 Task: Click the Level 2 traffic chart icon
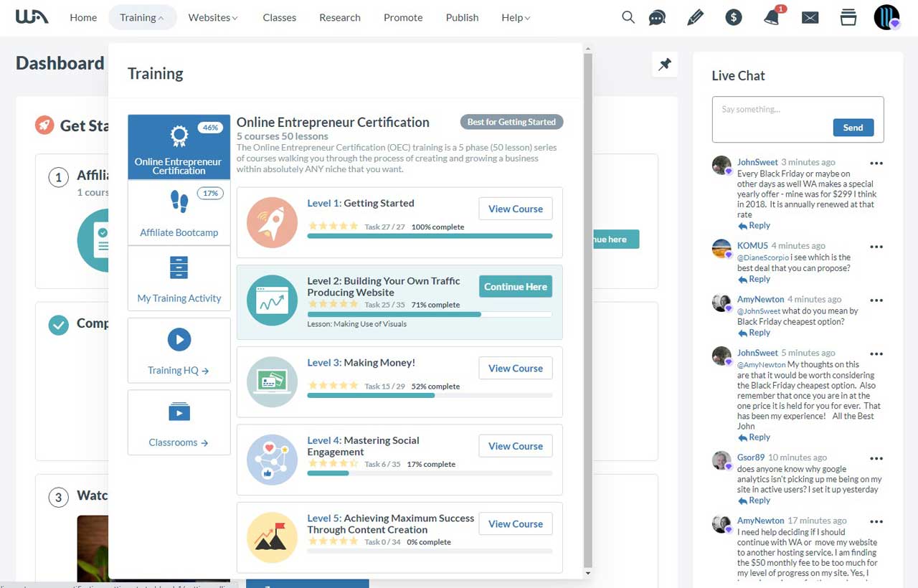click(x=272, y=300)
